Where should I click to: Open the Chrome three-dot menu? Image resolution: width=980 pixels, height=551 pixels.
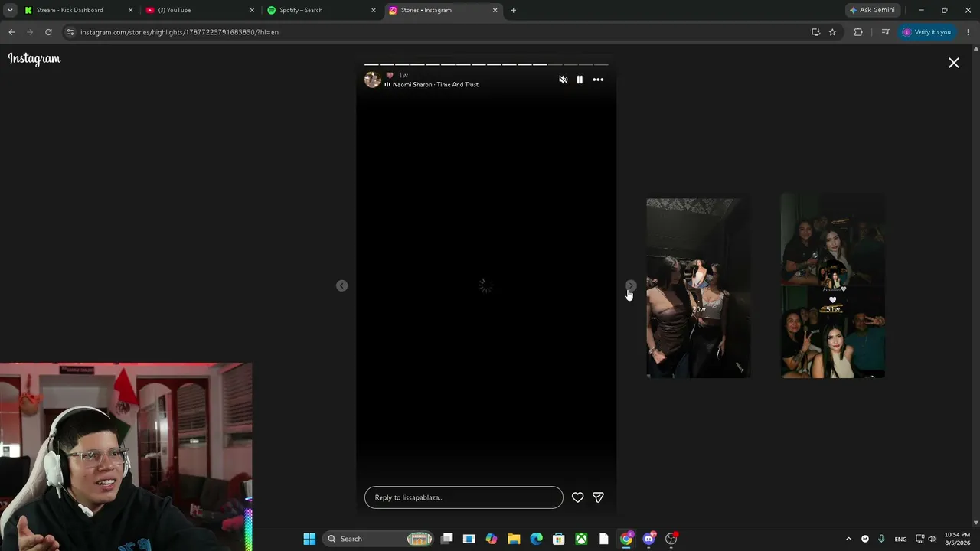coord(969,32)
